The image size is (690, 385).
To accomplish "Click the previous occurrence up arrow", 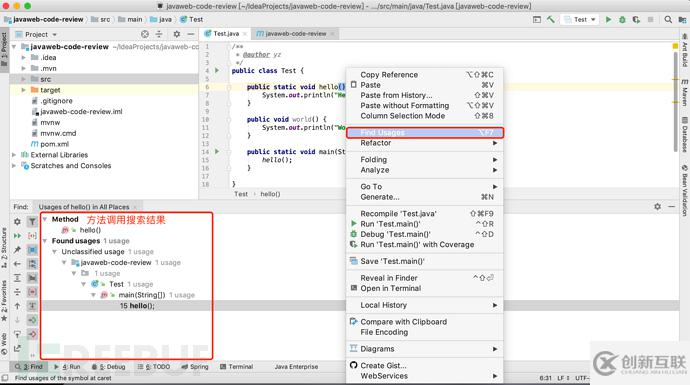I will pyautogui.click(x=17, y=306).
